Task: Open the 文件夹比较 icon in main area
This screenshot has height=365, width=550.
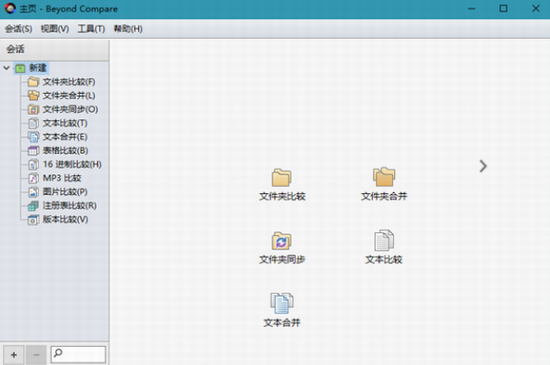Action: pos(282,184)
